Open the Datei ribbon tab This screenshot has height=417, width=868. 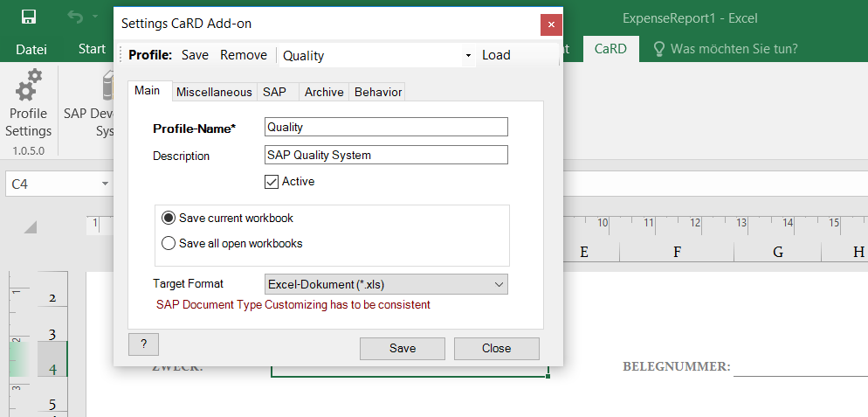pyautogui.click(x=31, y=49)
